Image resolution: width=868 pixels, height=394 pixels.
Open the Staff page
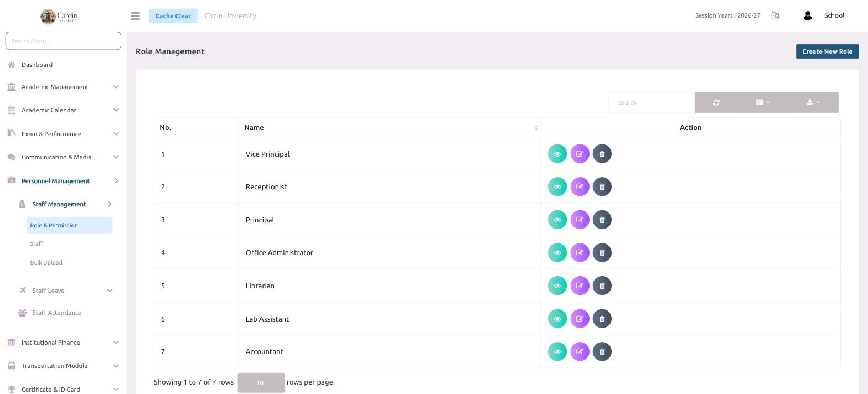37,243
